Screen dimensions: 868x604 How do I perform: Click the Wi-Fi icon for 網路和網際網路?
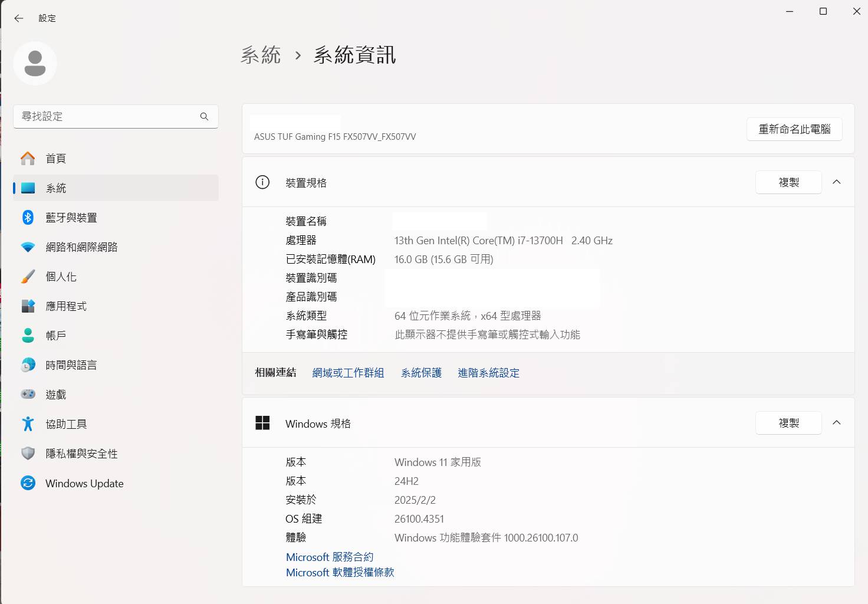[x=28, y=247]
